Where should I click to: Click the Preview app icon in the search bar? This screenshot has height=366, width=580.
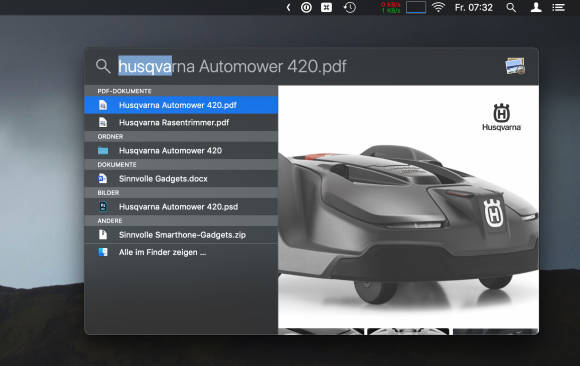pyautogui.click(x=515, y=66)
